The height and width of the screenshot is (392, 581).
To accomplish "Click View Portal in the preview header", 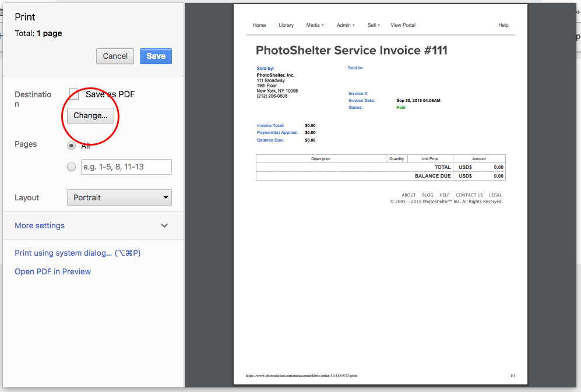I will 403,25.
